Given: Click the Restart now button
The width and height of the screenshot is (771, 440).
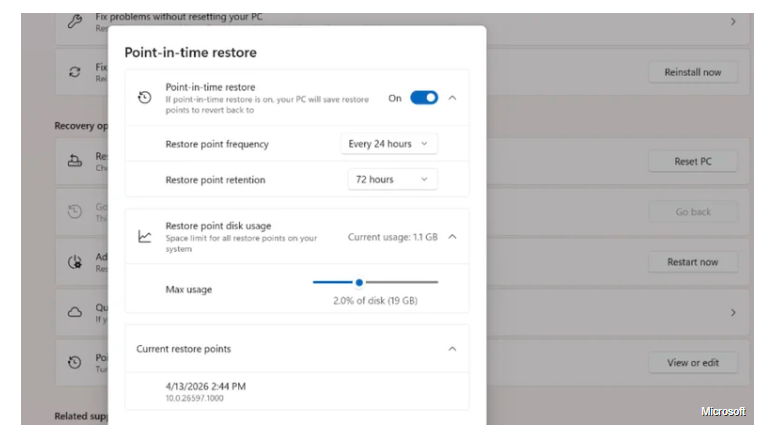Looking at the screenshot, I should coord(693,262).
